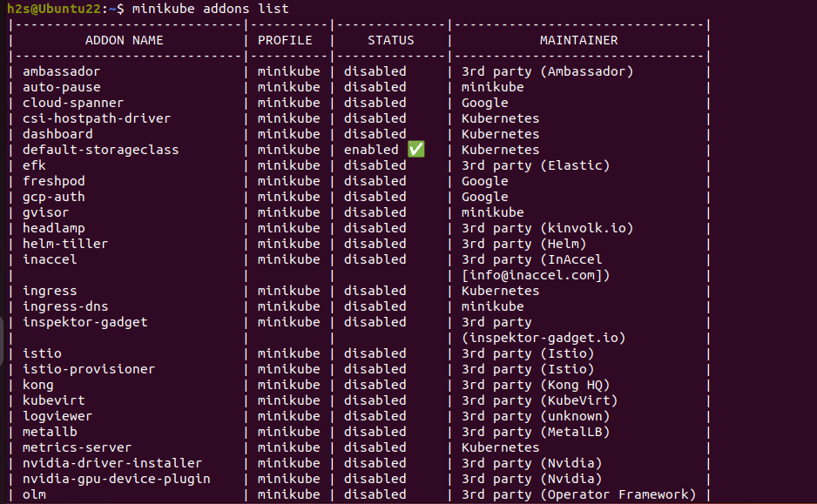Viewport: 817px width, 504px height.
Task: Click the dashboard addon name
Action: tap(57, 134)
